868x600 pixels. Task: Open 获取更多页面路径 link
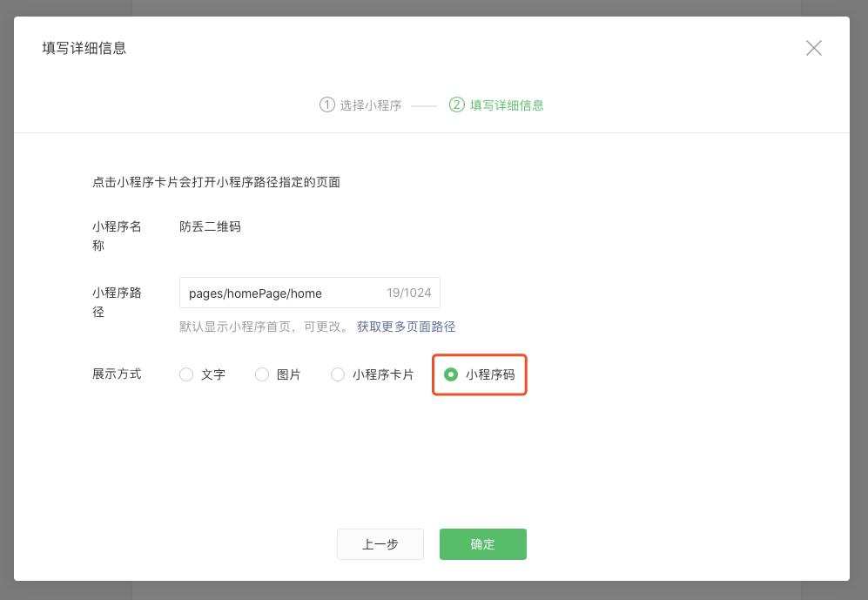pyautogui.click(x=406, y=327)
